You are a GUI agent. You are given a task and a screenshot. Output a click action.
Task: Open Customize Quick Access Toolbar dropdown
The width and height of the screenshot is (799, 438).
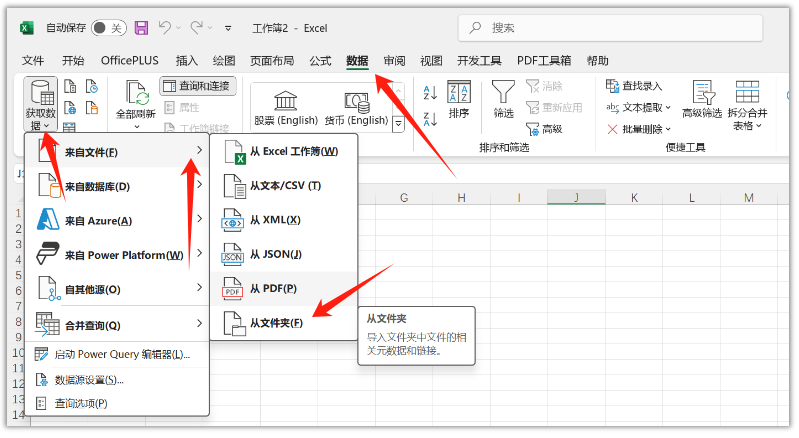point(228,28)
